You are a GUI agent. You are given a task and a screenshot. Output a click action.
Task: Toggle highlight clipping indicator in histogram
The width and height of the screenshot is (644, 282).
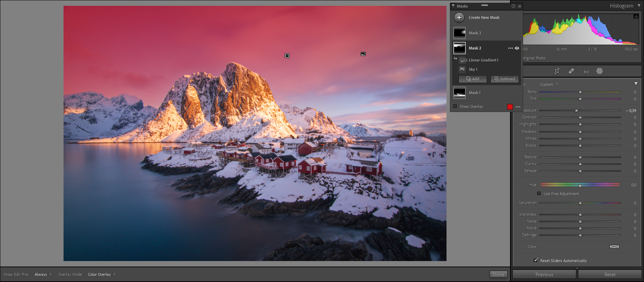pos(636,16)
